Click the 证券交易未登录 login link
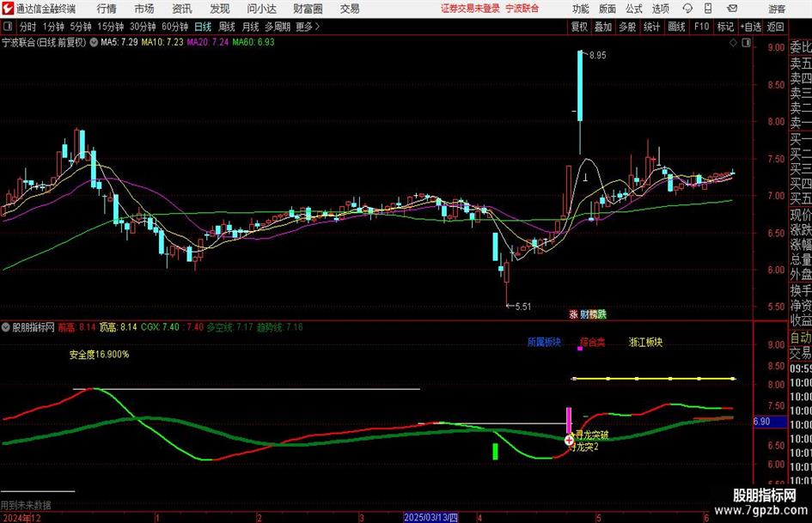The height and width of the screenshot is (523, 812). click(x=470, y=9)
